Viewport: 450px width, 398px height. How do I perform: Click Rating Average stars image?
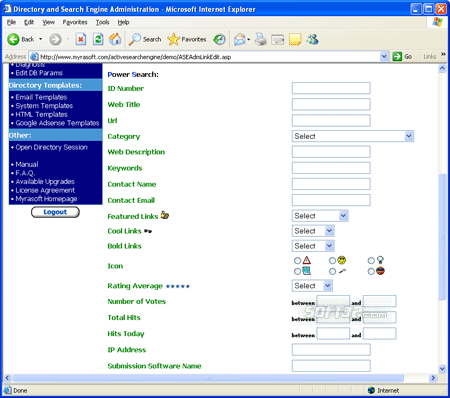tap(178, 286)
